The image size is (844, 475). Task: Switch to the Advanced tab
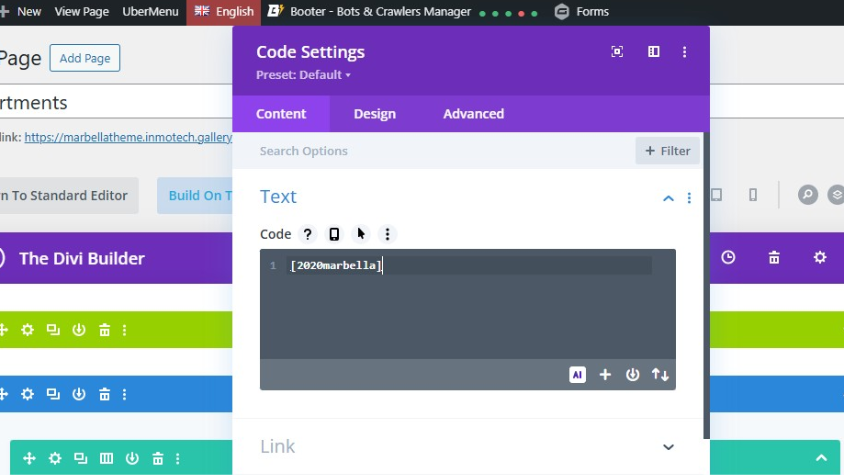click(473, 114)
